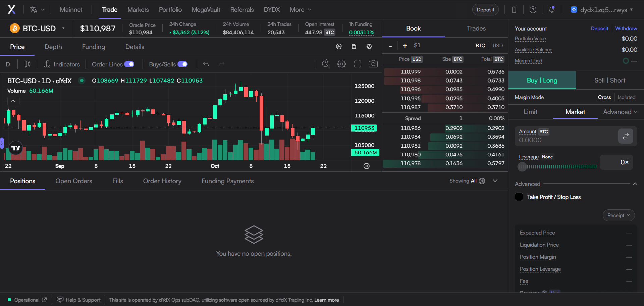The height and width of the screenshot is (306, 644).
Task: Take a chart snapshot with camera icon
Action: 373,64
